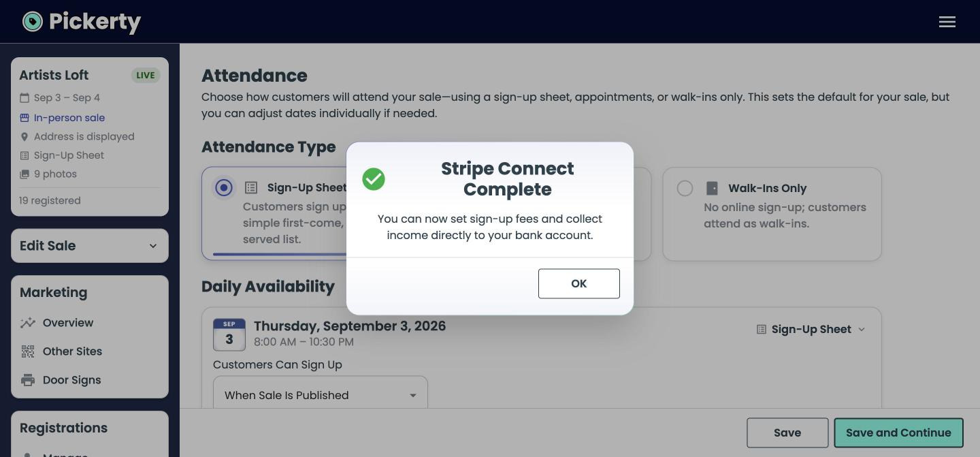Image resolution: width=980 pixels, height=457 pixels.
Task: Click the LIVE status badge
Action: (146, 75)
